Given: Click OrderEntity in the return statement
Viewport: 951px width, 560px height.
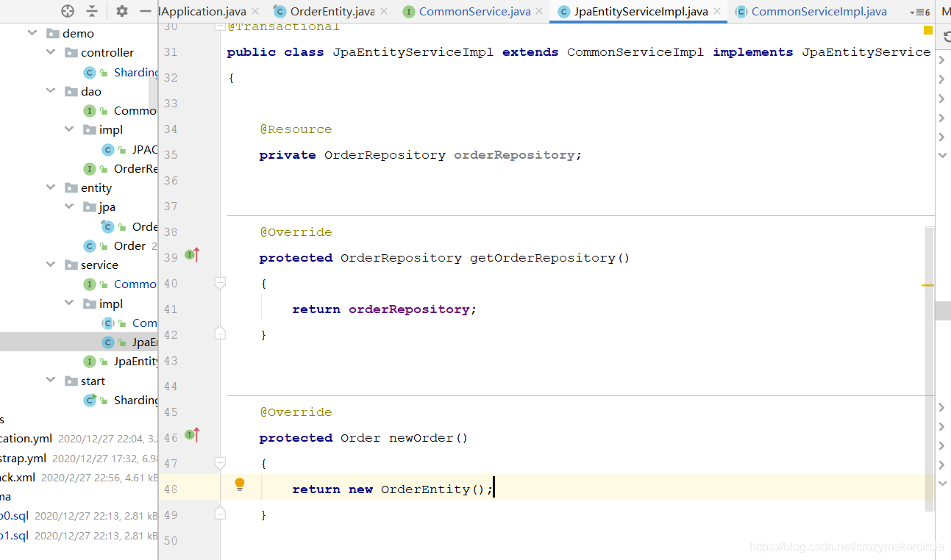Looking at the screenshot, I should (425, 489).
